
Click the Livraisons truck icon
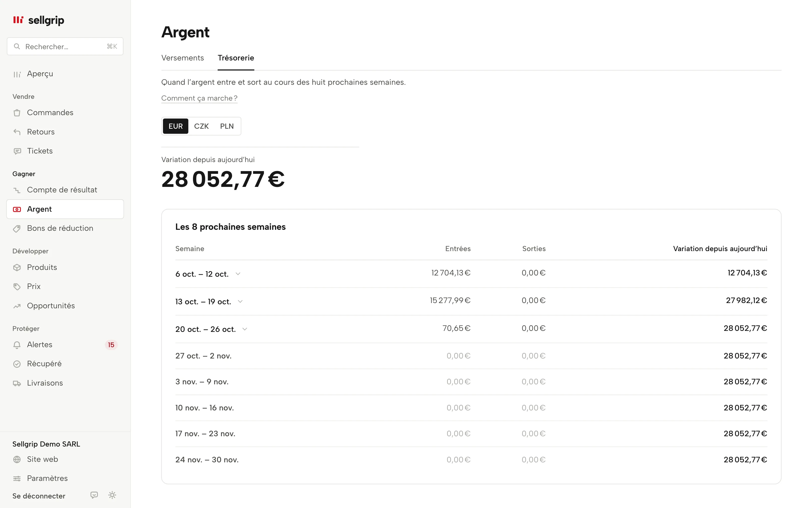[17, 383]
